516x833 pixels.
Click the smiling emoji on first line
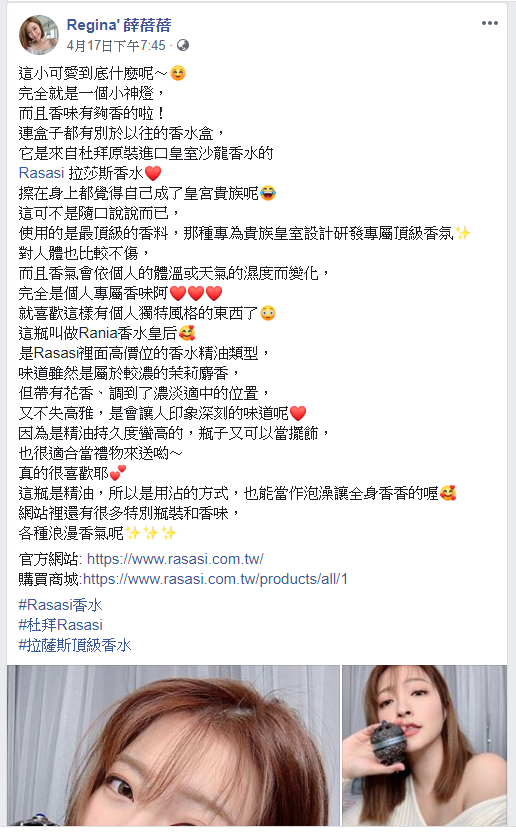coord(178,73)
